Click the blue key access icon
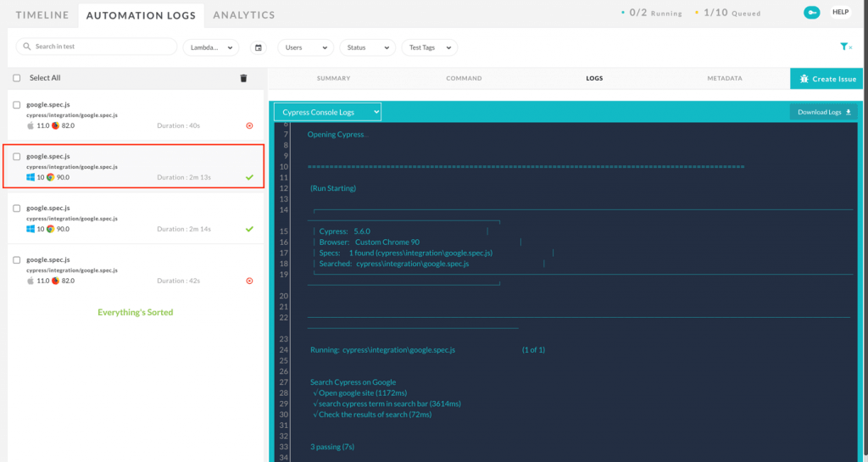The width and height of the screenshot is (868, 462). coord(811,13)
